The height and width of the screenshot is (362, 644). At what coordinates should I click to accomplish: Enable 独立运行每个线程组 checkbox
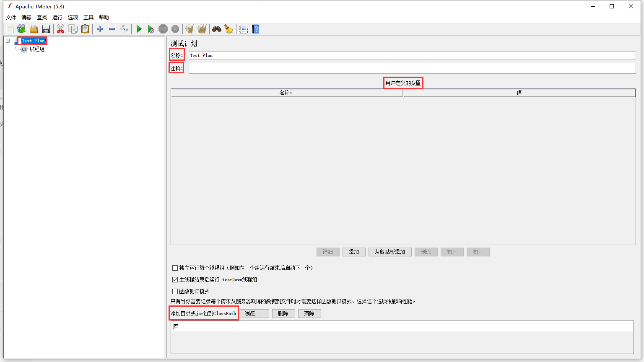pyautogui.click(x=175, y=268)
